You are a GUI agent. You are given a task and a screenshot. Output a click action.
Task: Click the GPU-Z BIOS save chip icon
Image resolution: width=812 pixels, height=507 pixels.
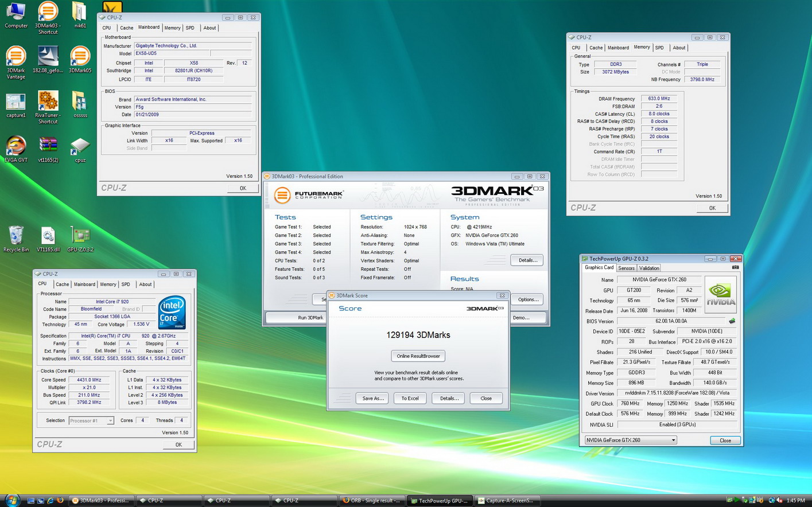[x=732, y=321]
